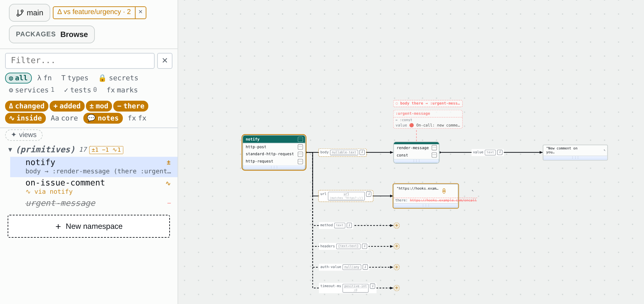Open the const row menu
644x304 pixels.
[x=434, y=155]
